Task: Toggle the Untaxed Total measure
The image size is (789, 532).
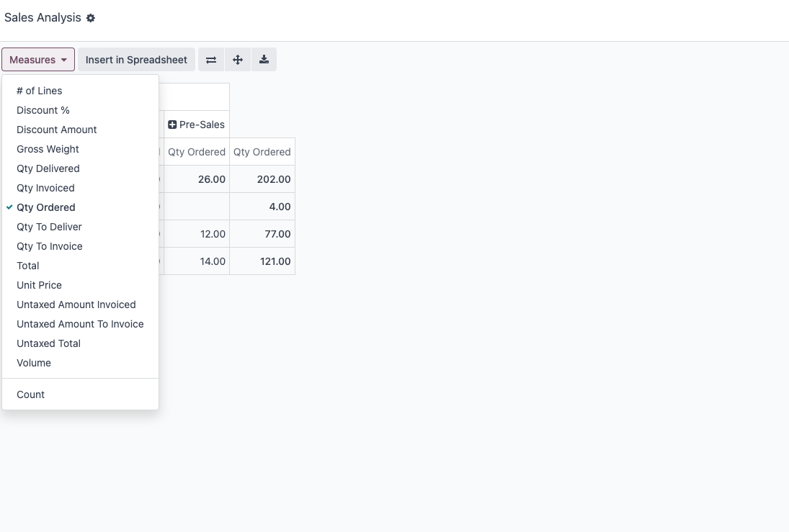Action: (x=81, y=343)
